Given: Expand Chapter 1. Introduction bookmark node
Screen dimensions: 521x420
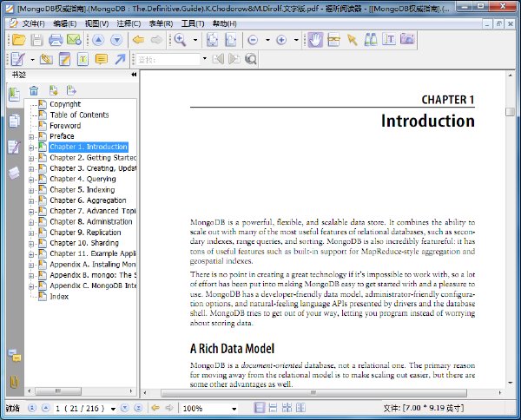Looking at the screenshot, I should point(31,148).
